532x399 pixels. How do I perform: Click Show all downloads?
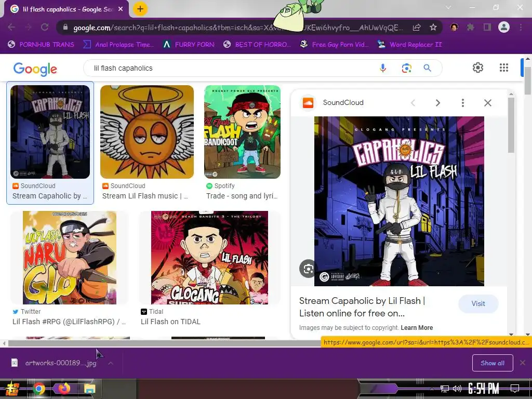click(x=493, y=363)
